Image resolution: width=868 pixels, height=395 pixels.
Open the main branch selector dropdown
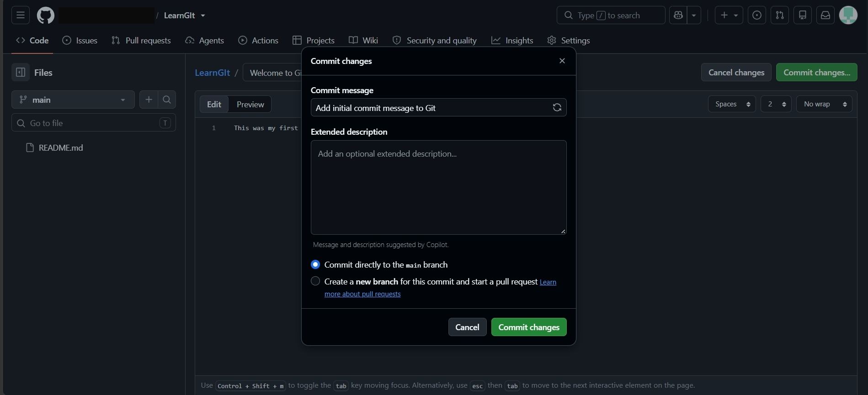click(x=73, y=100)
